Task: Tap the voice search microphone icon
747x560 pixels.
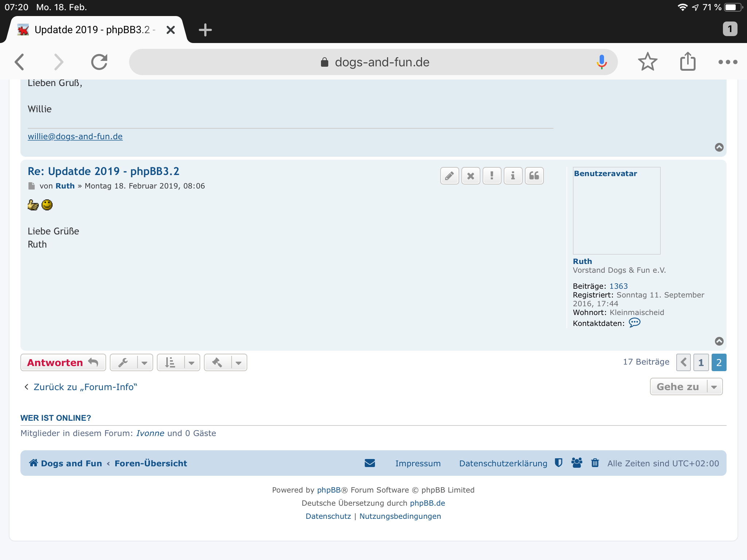Action: coord(601,62)
